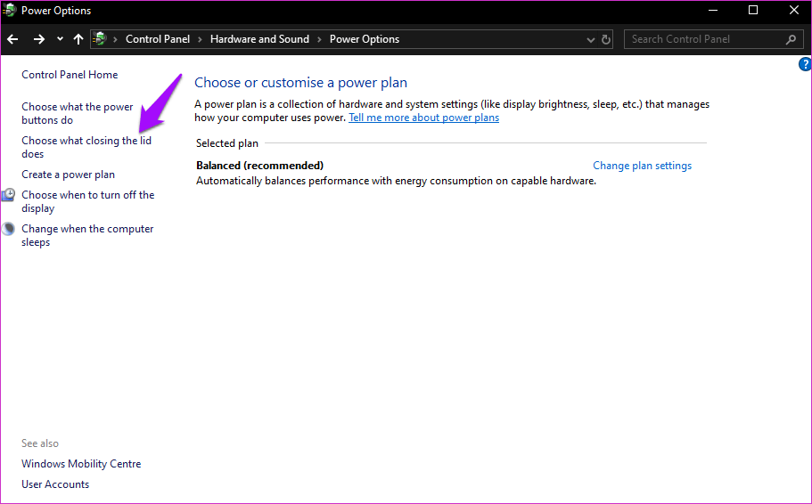The width and height of the screenshot is (812, 504).
Task: Open help with the question mark icon
Action: tap(805, 64)
